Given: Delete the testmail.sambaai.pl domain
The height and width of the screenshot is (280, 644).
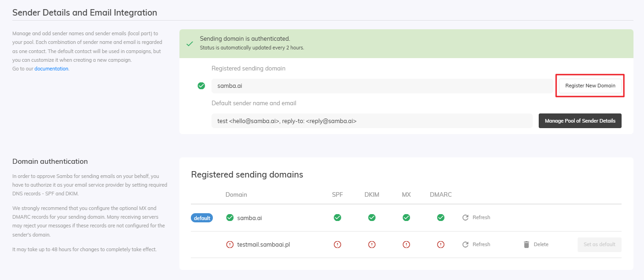Looking at the screenshot, I should pyautogui.click(x=536, y=244).
